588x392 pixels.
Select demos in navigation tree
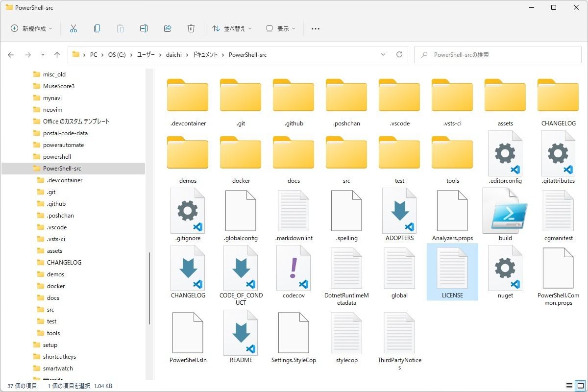coord(55,274)
